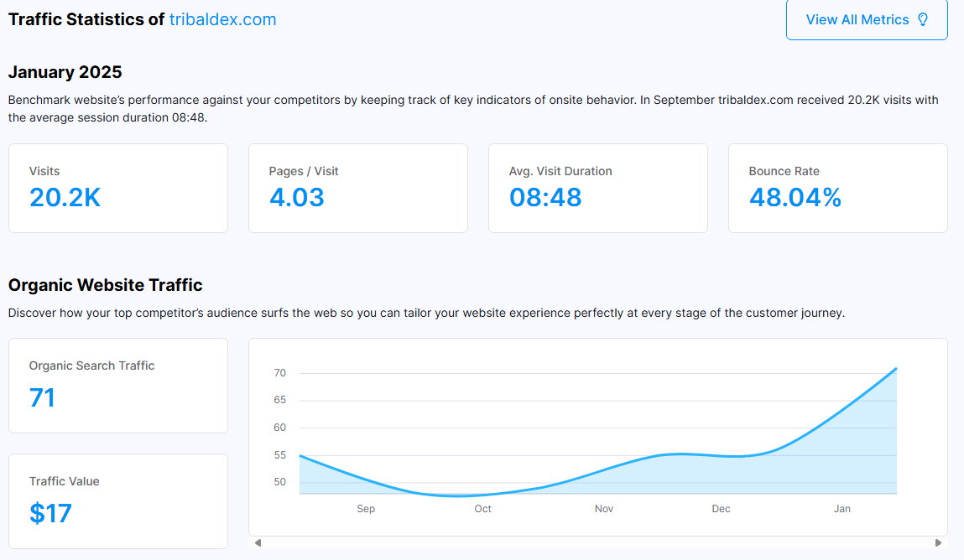964x560 pixels.
Task: Click the January 2025 heading
Action: [65, 72]
